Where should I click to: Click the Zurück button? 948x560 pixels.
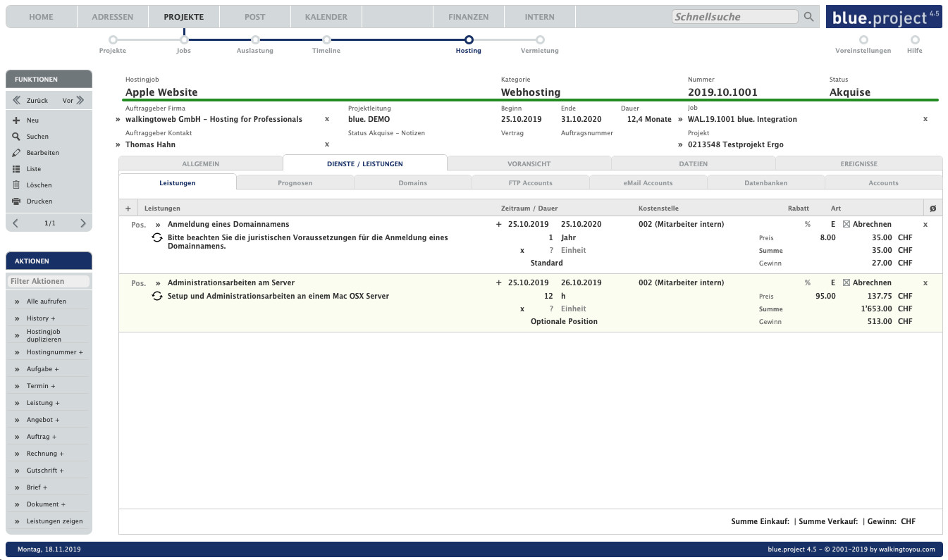tap(31, 101)
